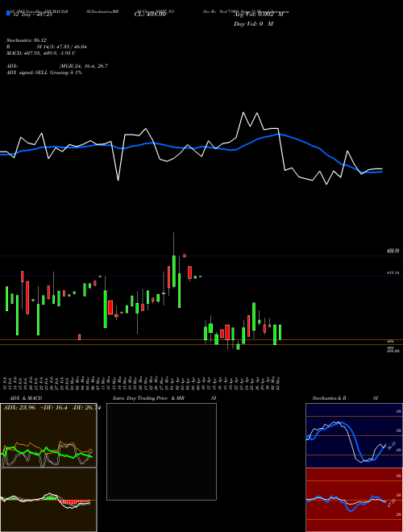Open the empty Intra Day Trading chart box

pyautogui.click(x=161, y=451)
